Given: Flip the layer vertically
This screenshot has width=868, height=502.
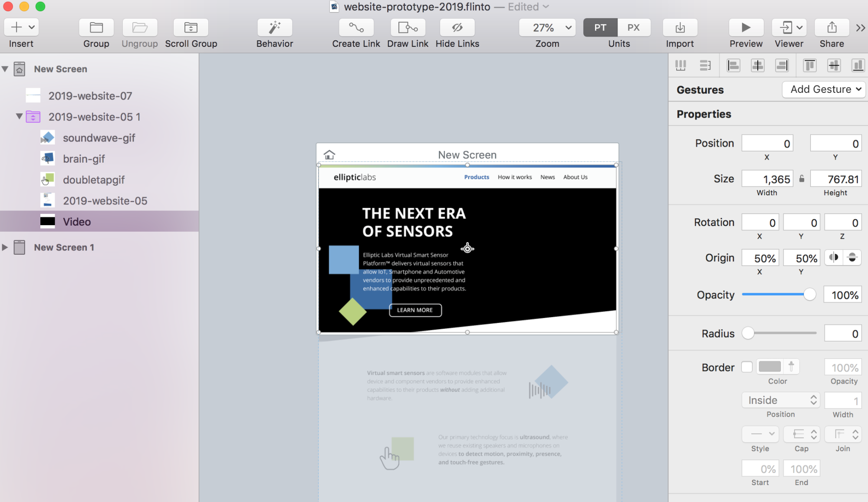Looking at the screenshot, I should pos(852,258).
